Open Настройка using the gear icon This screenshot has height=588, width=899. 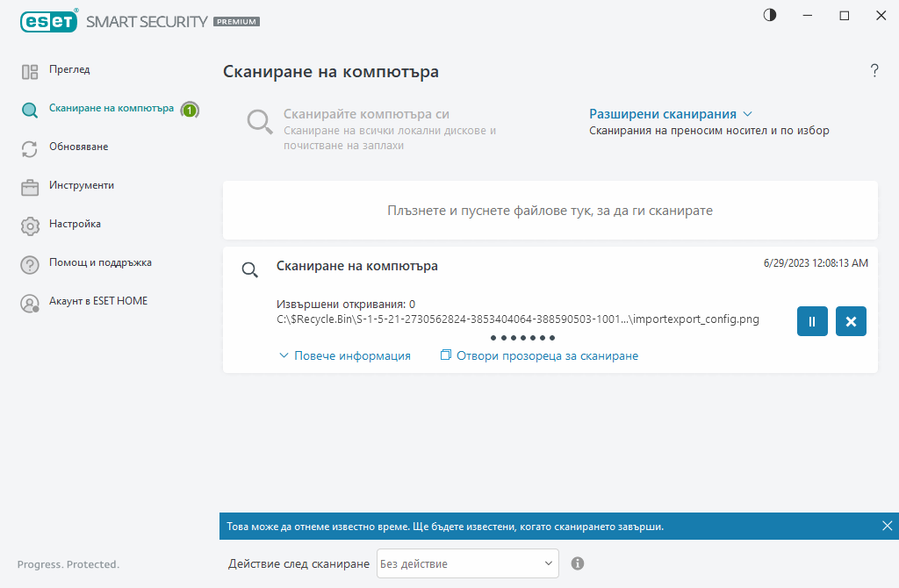[x=30, y=224]
